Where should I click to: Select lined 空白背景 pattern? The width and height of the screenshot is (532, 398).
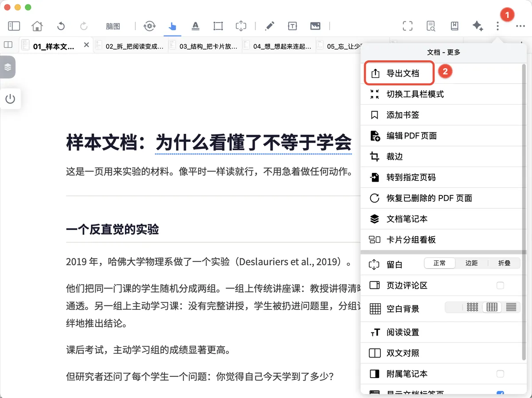click(x=511, y=307)
